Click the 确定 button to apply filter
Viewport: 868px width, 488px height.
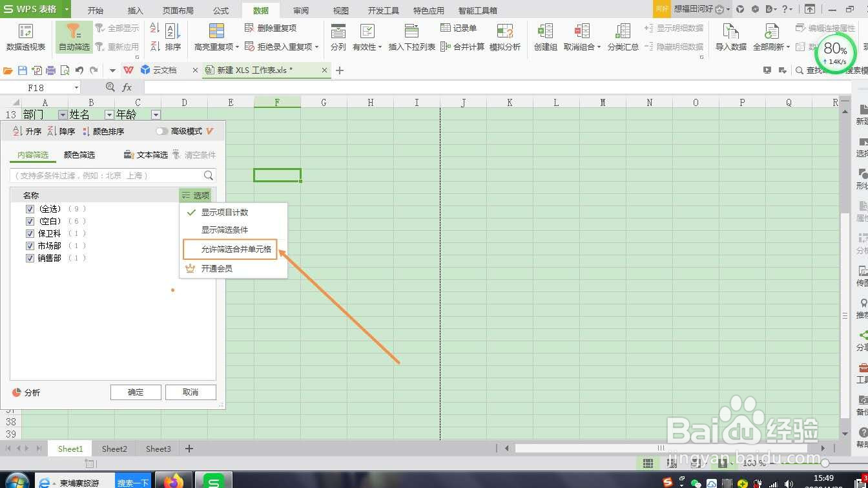point(136,392)
